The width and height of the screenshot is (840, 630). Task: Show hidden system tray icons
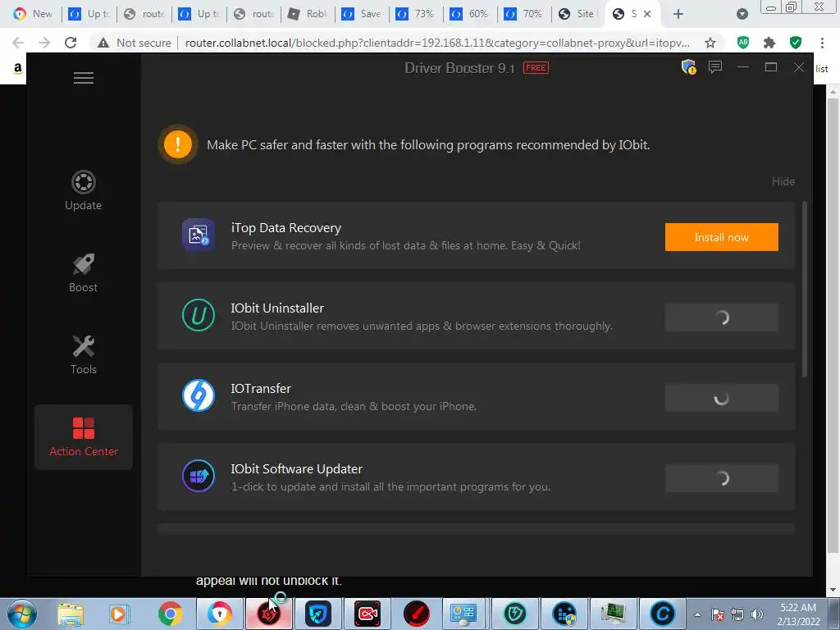[x=697, y=614]
